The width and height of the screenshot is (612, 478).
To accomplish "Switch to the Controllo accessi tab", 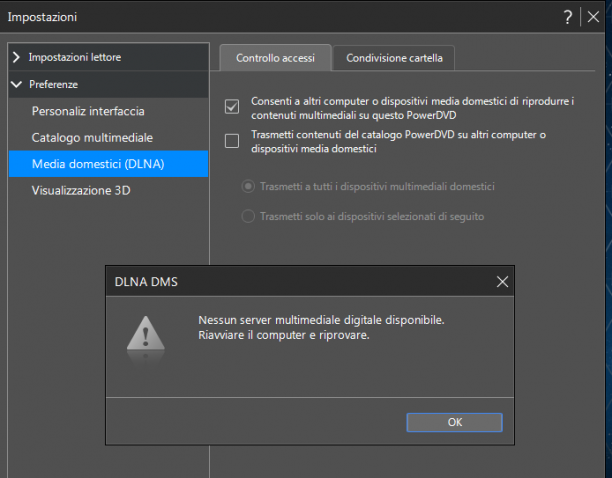I will (275, 58).
